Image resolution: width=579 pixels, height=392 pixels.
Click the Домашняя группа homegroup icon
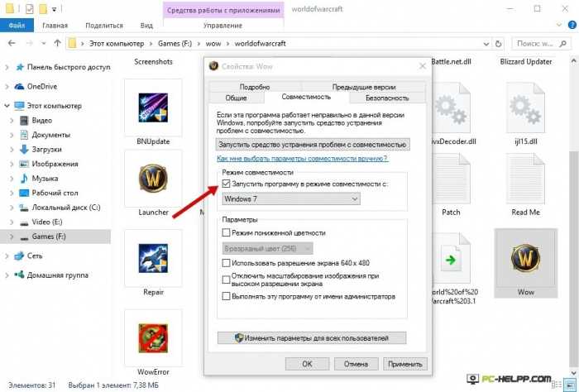click(x=19, y=275)
